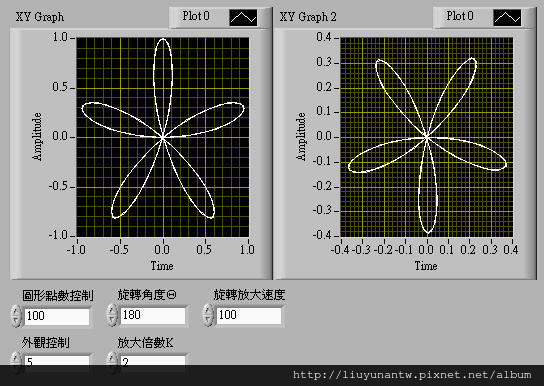The image size is (544, 386).
Task: Click the 旋轉放大速度 label
Action: tap(249, 295)
